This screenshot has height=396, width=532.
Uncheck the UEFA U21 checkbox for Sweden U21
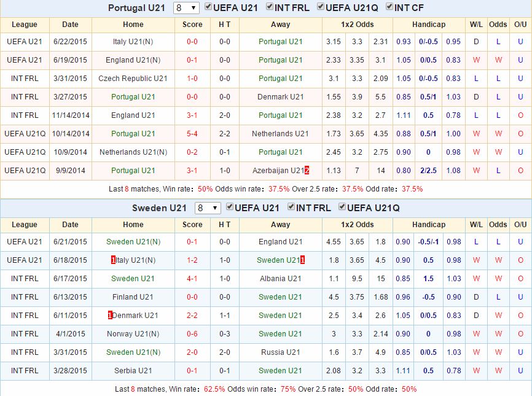pyautogui.click(x=230, y=207)
